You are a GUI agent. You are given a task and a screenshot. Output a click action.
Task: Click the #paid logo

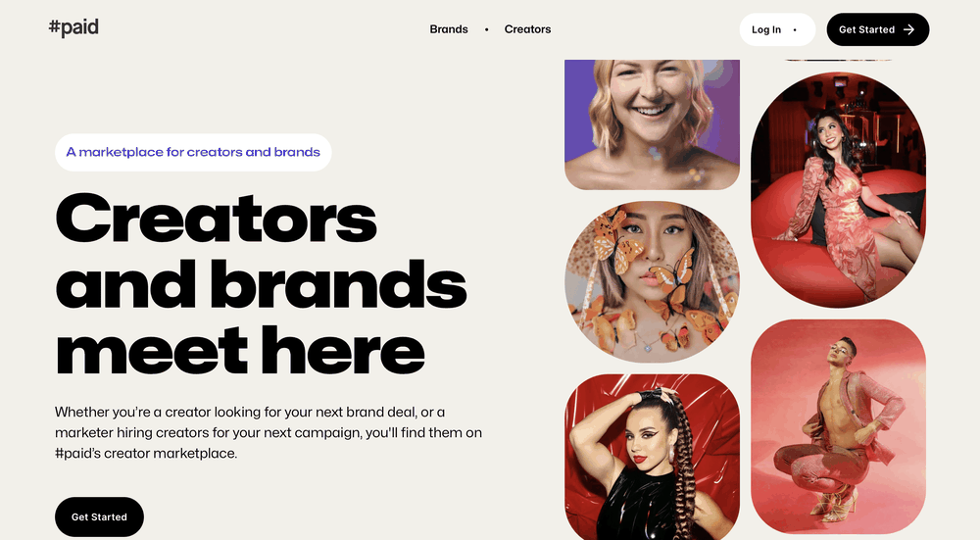pyautogui.click(x=73, y=28)
